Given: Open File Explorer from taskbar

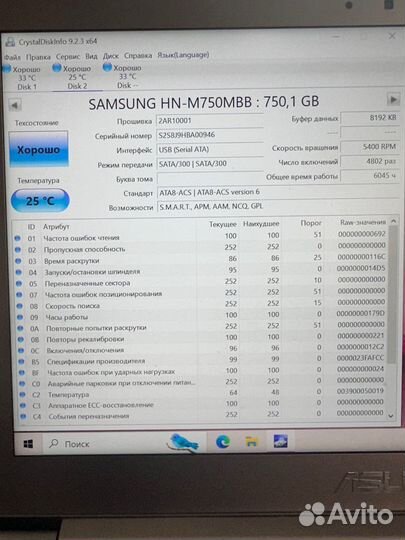Looking at the screenshot, I should (252, 442).
